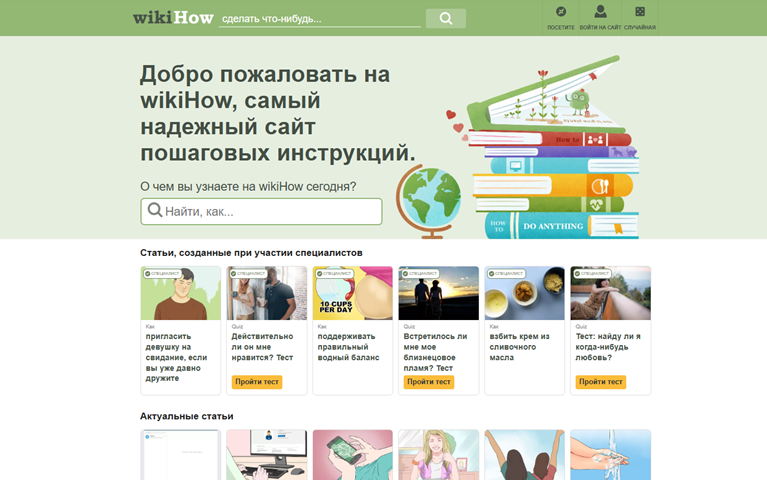The image size is (767, 480).
Task: Open trending thumbnail with desktop computer
Action: 267,455
